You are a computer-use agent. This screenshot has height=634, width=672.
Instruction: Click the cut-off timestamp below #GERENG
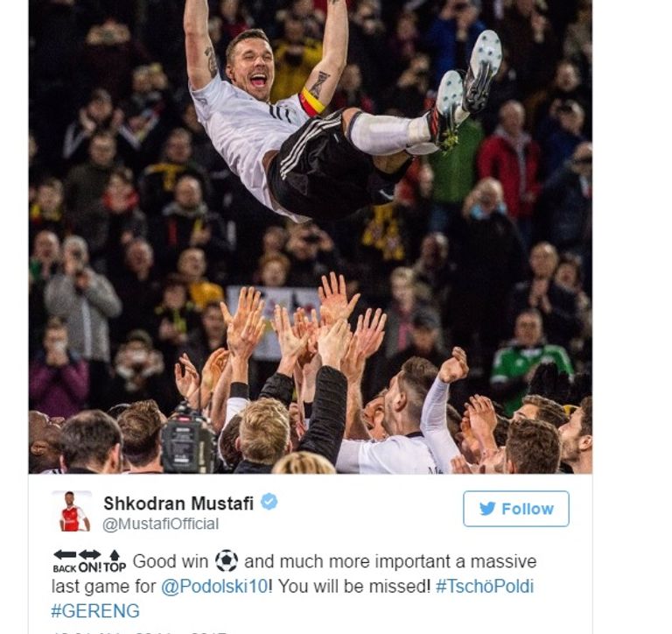139,632
